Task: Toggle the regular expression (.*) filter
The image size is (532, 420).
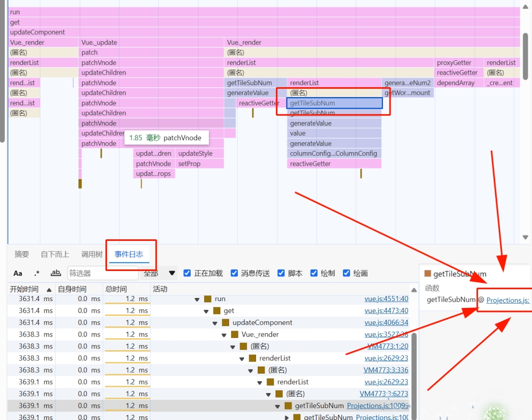Action: (36, 273)
